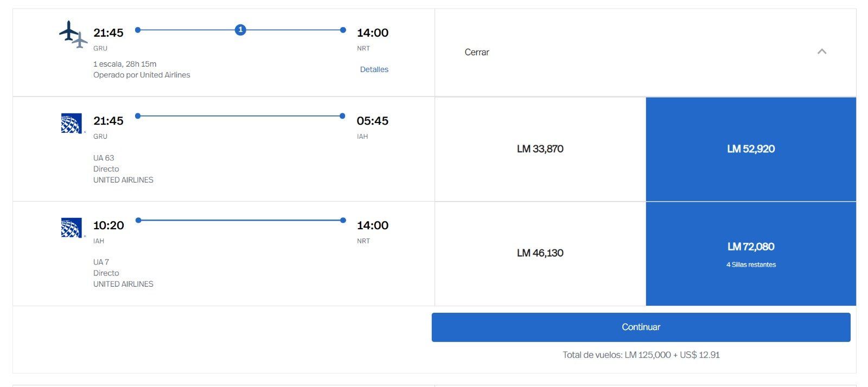Click the stopover circle marked 1
The width and height of the screenshot is (868, 387).
pyautogui.click(x=240, y=30)
